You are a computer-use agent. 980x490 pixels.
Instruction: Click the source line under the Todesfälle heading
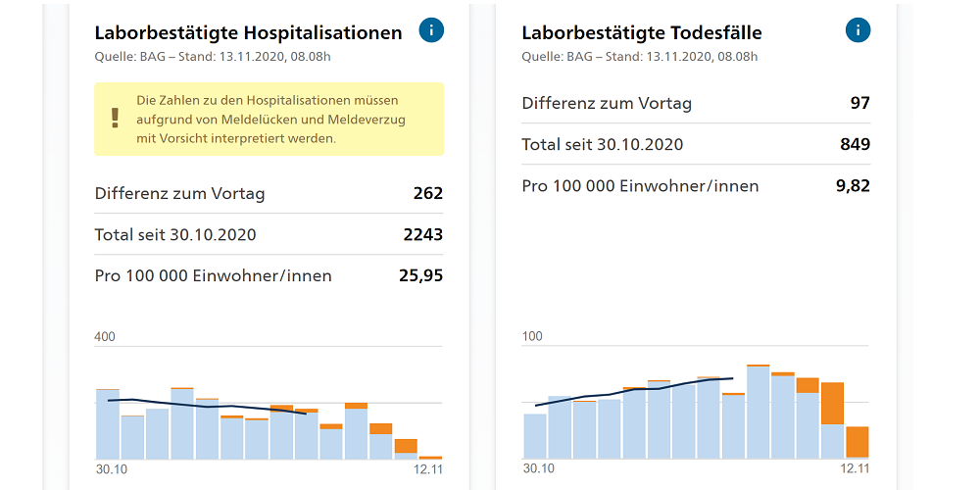639,57
